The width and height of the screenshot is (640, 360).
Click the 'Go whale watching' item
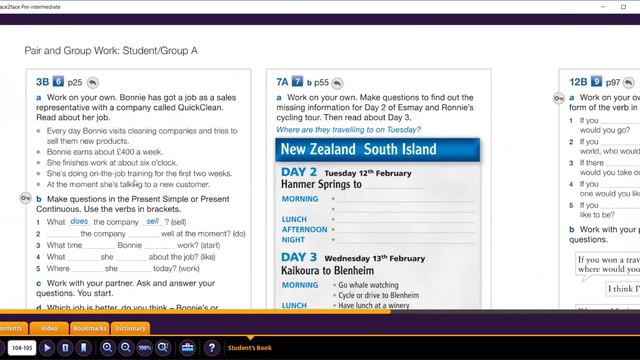(x=368, y=285)
